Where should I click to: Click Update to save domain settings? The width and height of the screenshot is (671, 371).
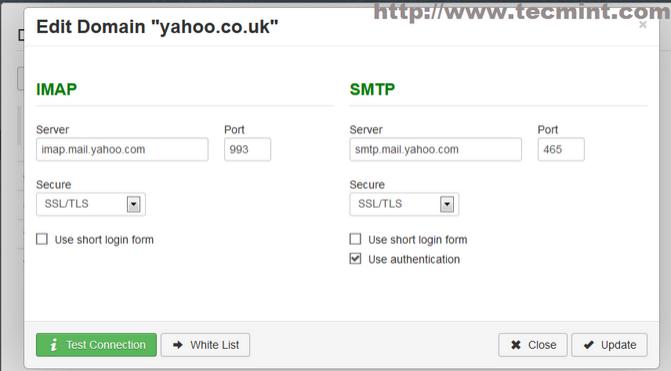pos(609,345)
